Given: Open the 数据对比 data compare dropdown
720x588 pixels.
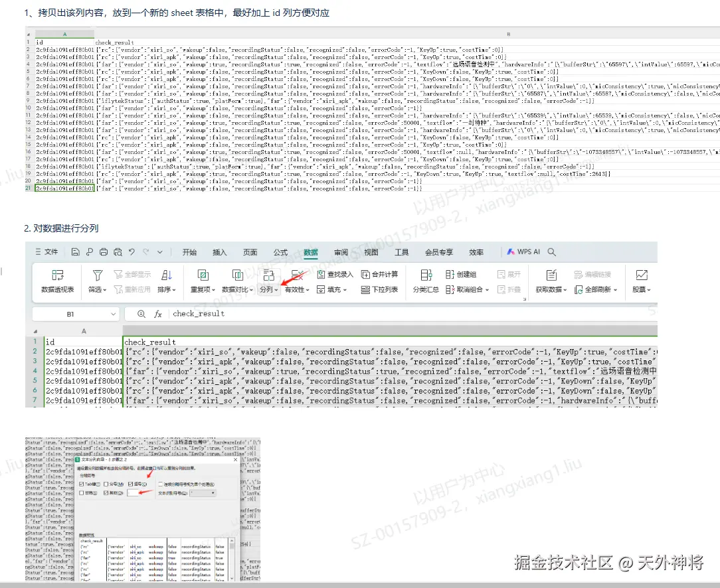Looking at the screenshot, I should [x=237, y=281].
